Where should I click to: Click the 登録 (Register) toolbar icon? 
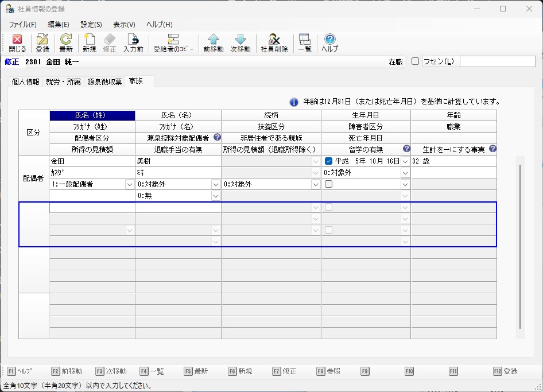coord(42,43)
